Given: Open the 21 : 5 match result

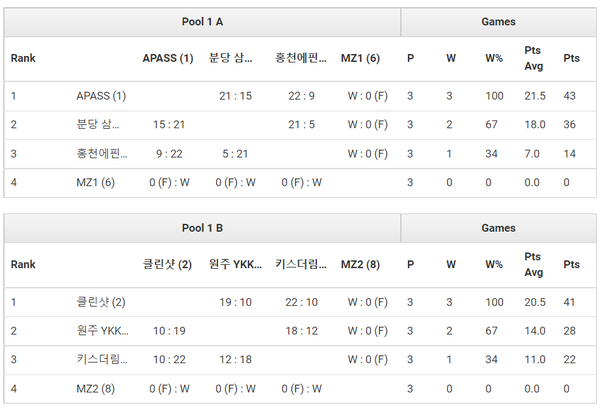Looking at the screenshot, I should (301, 125).
